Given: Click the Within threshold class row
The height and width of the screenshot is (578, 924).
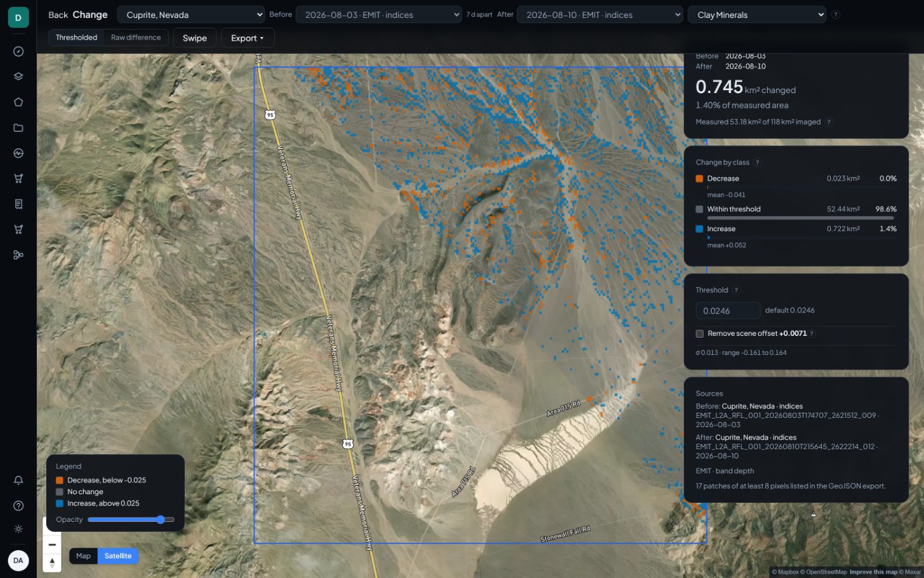Looking at the screenshot, I should coord(796,212).
